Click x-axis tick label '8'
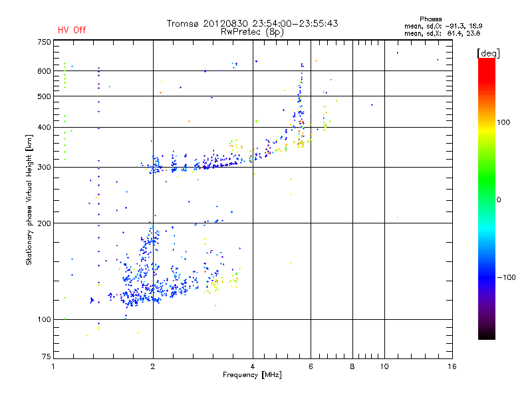This screenshot has height=399, width=532. coord(352,366)
